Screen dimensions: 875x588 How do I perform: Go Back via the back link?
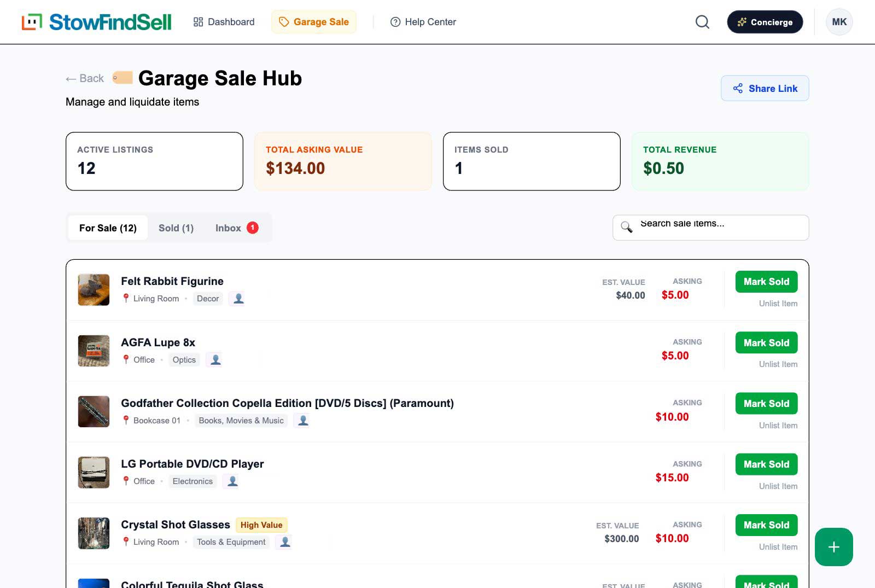85,78
